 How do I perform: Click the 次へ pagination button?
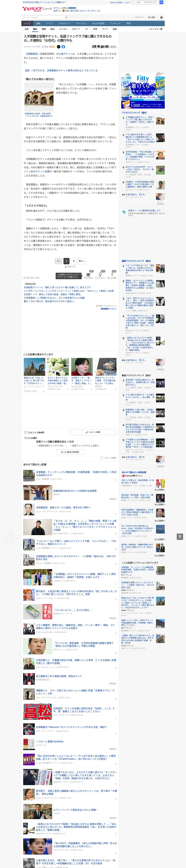point(82,261)
